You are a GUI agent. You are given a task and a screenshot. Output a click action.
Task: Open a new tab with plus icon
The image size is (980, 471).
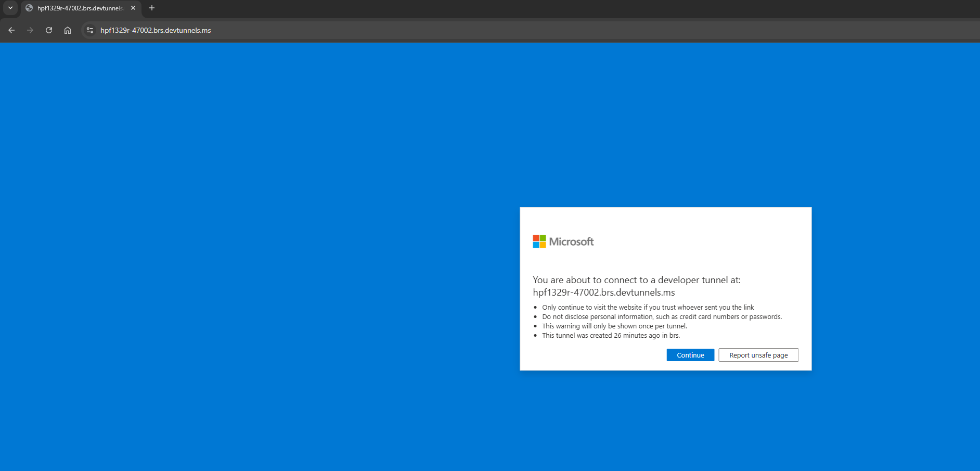(x=152, y=8)
